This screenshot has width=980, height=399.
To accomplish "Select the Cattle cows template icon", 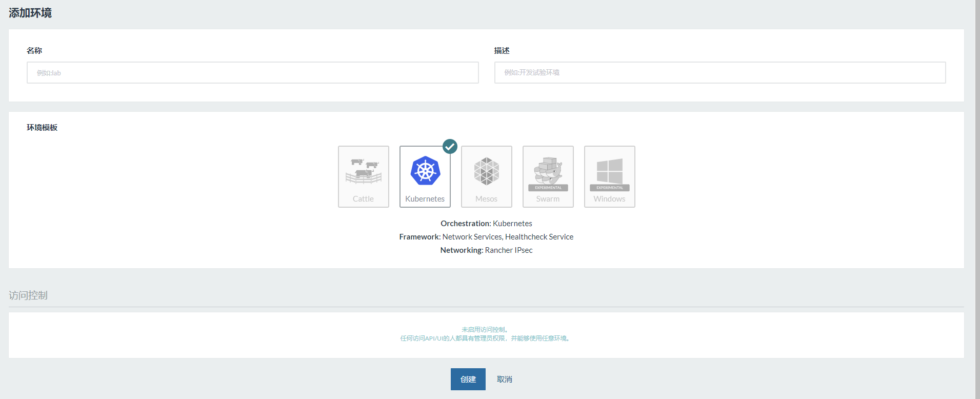I will [363, 171].
